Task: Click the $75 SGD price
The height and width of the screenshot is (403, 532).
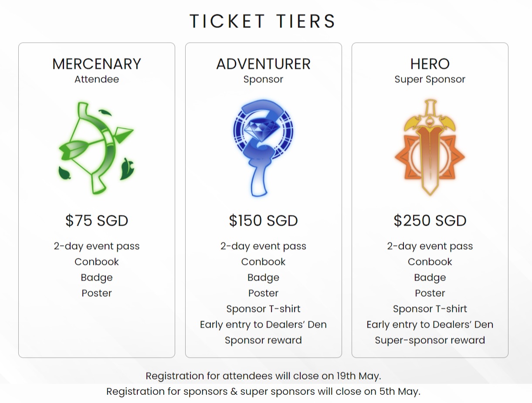Action: [97, 220]
